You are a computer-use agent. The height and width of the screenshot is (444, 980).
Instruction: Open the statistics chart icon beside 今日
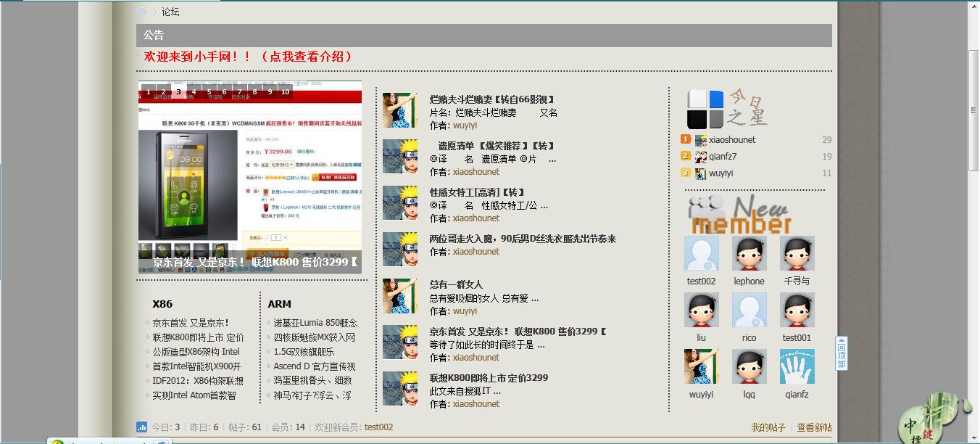141,427
